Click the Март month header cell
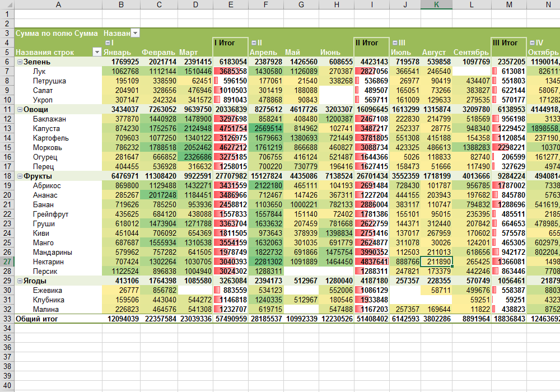 click(x=195, y=52)
